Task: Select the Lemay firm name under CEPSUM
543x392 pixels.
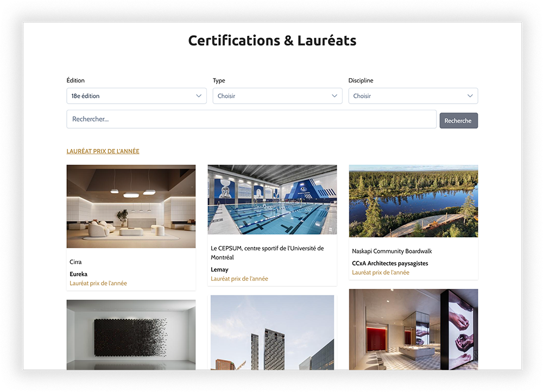Action: [x=219, y=269]
